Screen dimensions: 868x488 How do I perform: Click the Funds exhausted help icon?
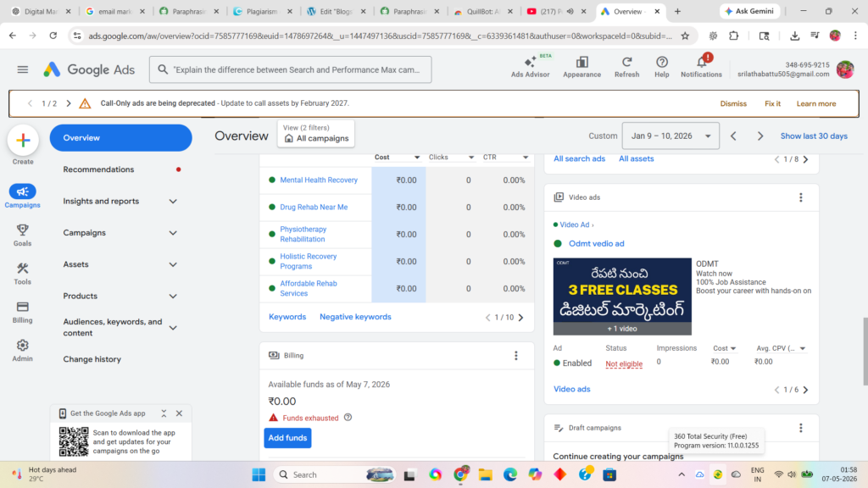point(348,418)
